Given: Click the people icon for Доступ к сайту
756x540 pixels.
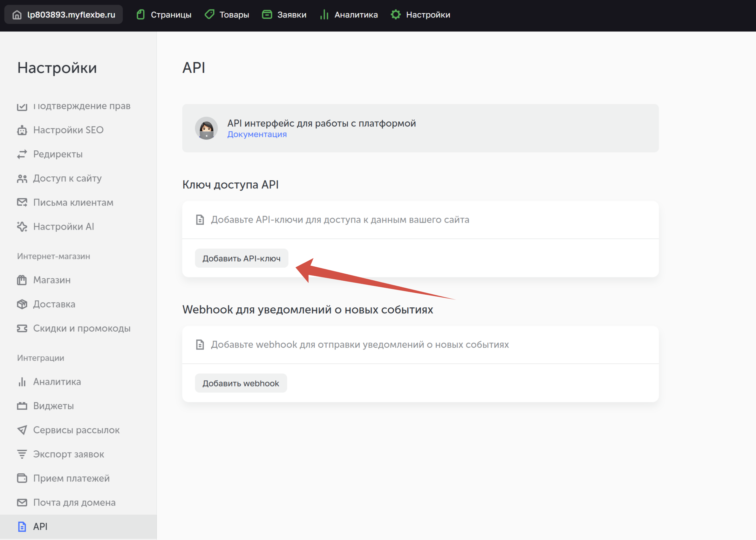Looking at the screenshot, I should pos(22,179).
